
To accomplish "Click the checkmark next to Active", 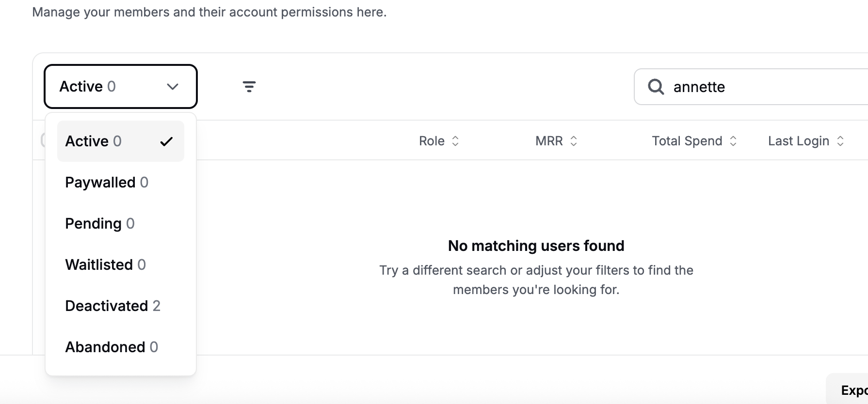I will click(166, 141).
